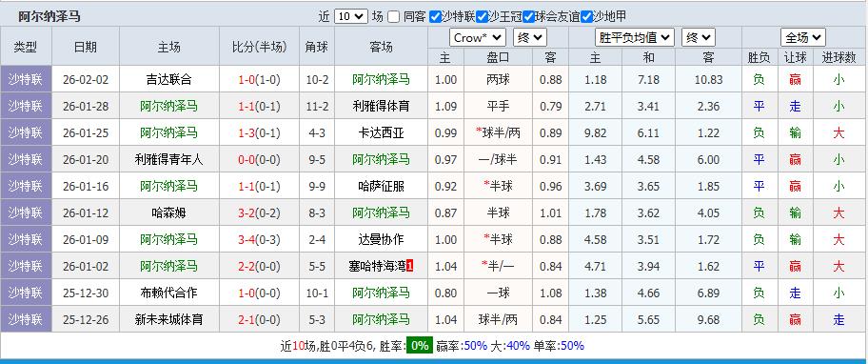Click the 大 40% summary value
868x364 pixels.
pos(518,346)
